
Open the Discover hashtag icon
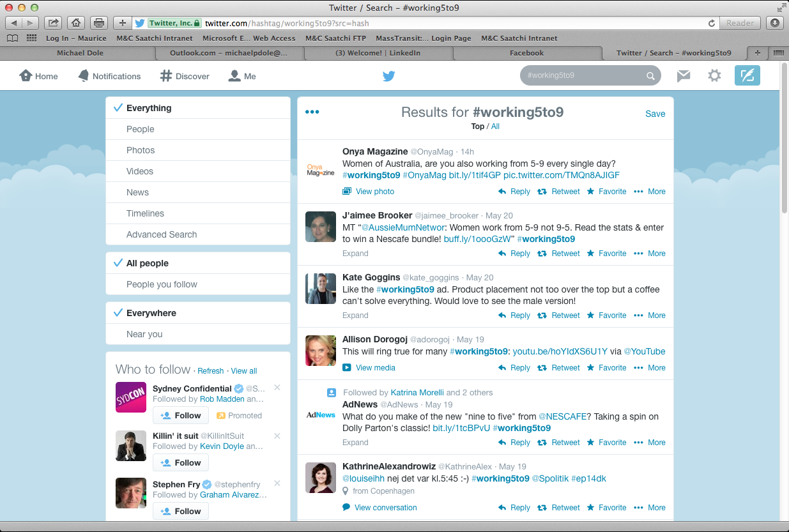[165, 75]
